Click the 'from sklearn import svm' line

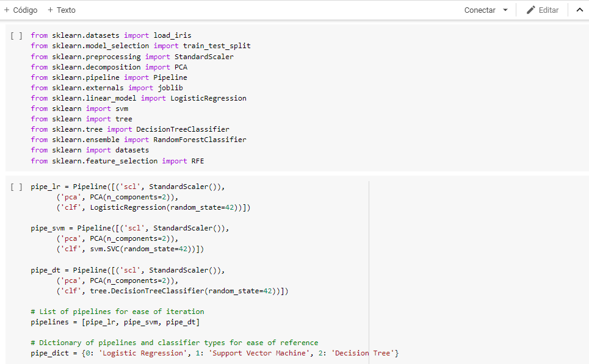[x=79, y=109]
